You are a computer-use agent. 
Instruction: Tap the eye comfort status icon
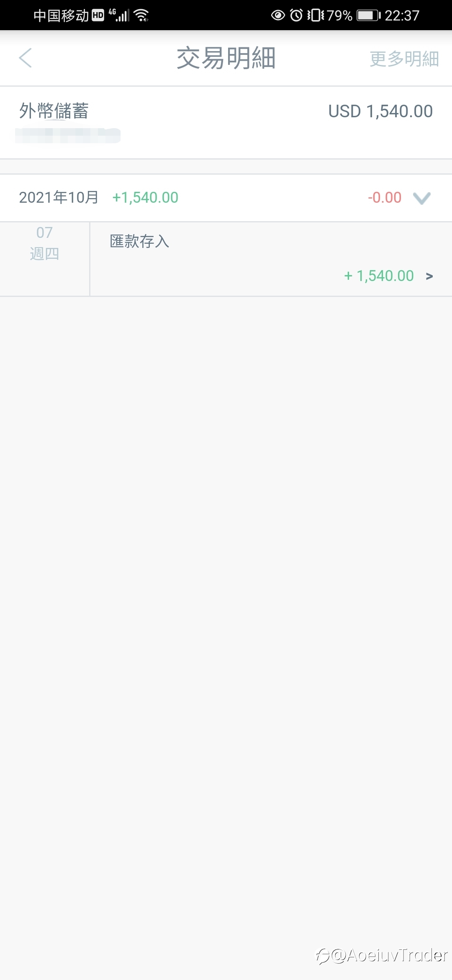278,15
